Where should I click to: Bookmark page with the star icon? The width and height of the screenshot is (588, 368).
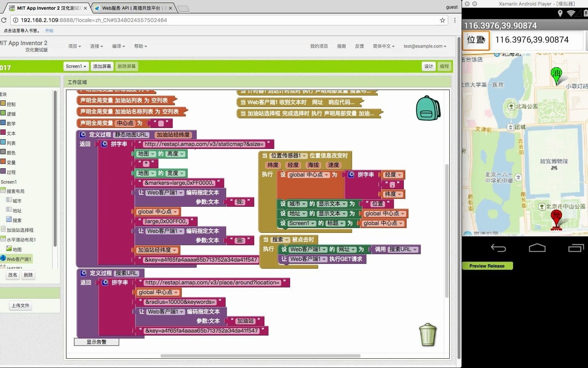443,20
